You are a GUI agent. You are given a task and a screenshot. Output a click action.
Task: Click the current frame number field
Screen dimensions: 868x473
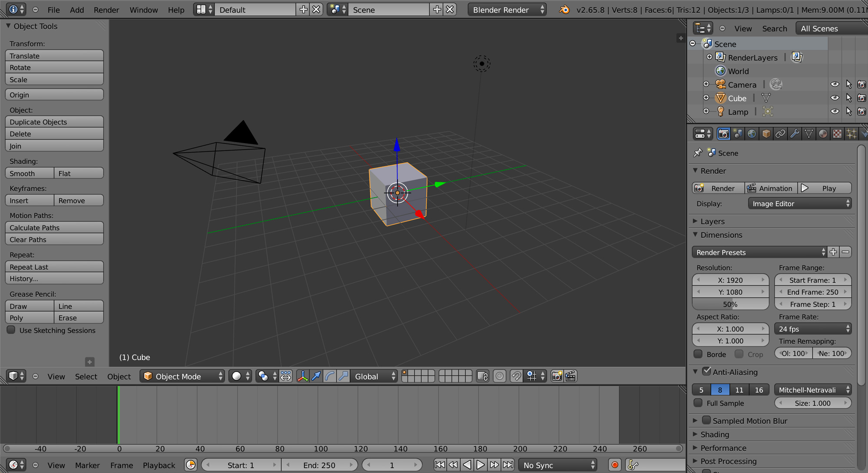pyautogui.click(x=392, y=465)
